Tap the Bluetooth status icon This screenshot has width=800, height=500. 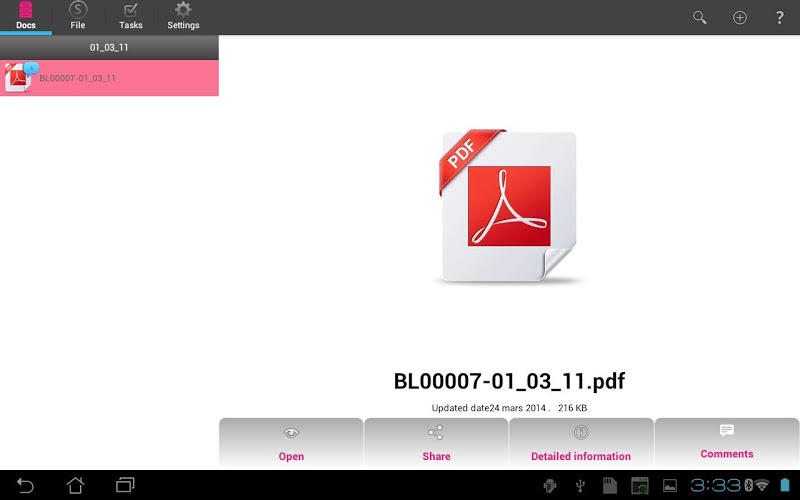pyautogui.click(x=748, y=485)
